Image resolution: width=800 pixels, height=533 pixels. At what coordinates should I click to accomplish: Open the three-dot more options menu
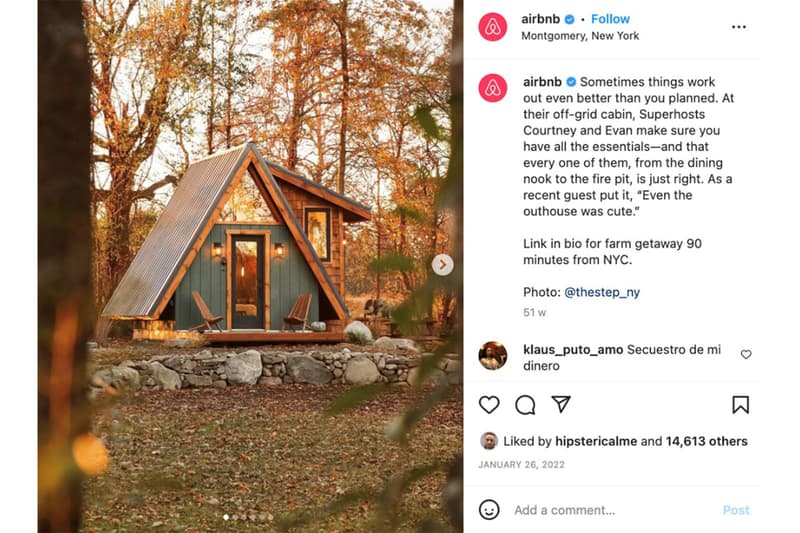click(x=739, y=27)
